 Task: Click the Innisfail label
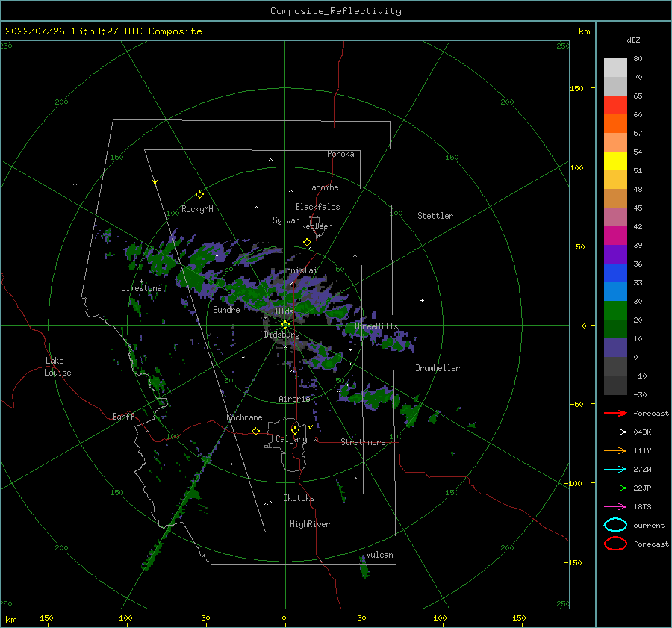[x=302, y=270]
